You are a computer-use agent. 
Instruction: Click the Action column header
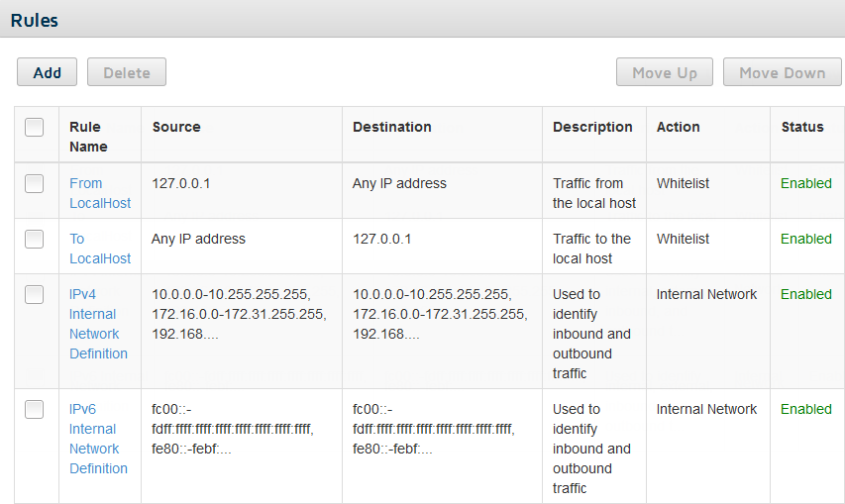pos(678,127)
